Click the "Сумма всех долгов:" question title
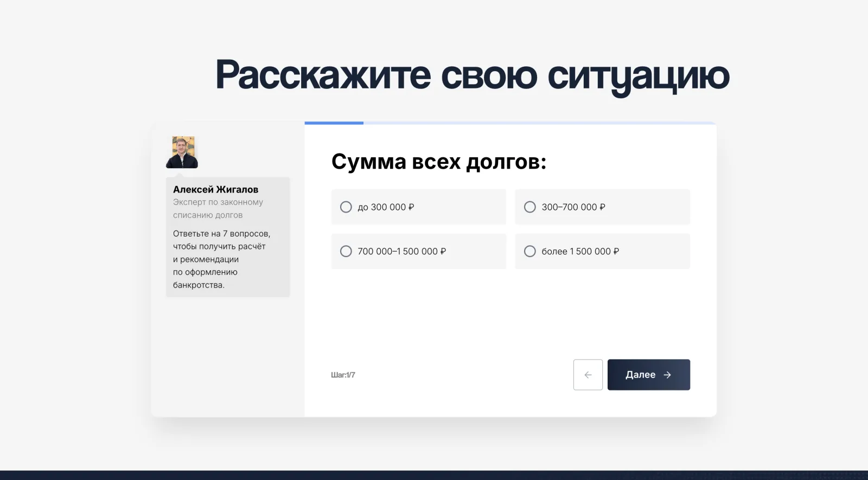The height and width of the screenshot is (480, 868). tap(439, 162)
